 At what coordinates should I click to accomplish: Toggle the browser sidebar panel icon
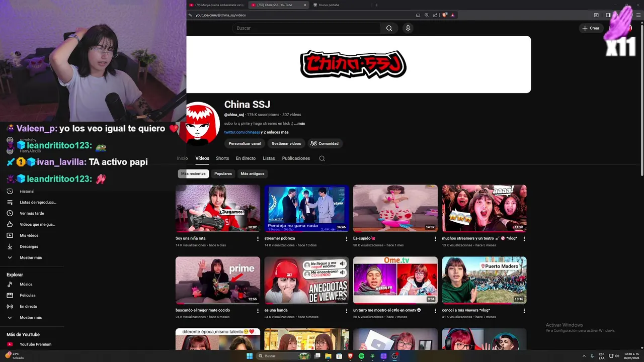click(608, 15)
